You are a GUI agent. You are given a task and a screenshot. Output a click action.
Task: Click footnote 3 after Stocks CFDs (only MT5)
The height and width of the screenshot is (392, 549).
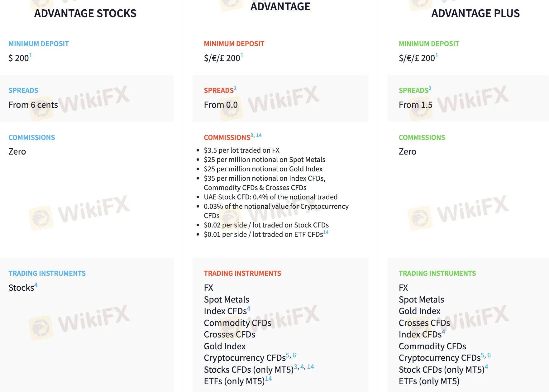(295, 367)
